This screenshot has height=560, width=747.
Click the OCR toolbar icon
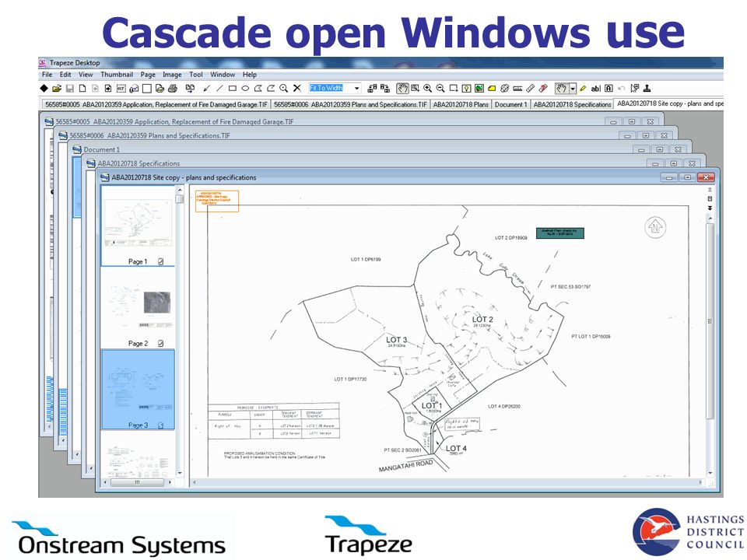(x=121, y=88)
